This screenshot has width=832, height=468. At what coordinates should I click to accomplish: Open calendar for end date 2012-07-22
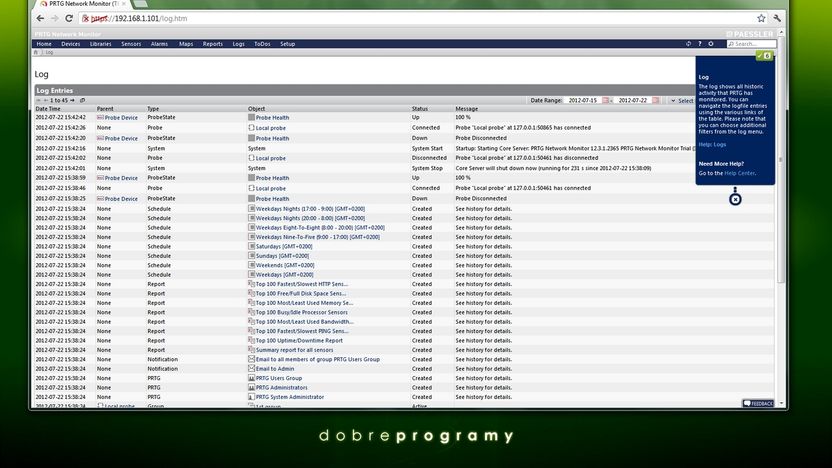656,100
